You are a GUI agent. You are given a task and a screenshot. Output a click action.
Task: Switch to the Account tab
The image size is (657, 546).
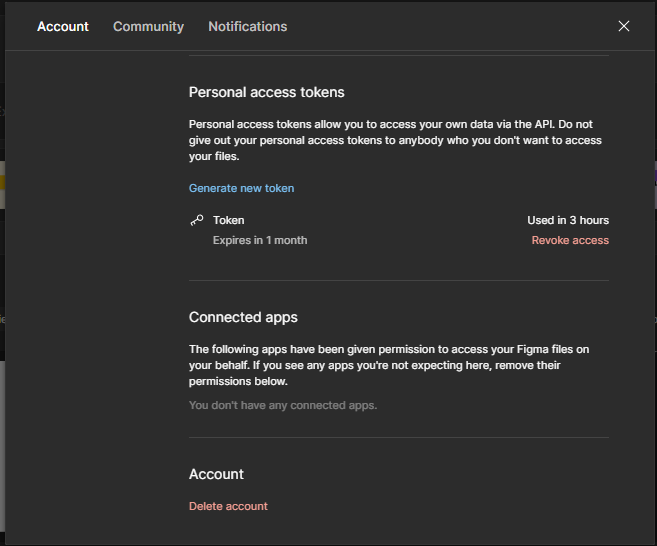pos(63,26)
